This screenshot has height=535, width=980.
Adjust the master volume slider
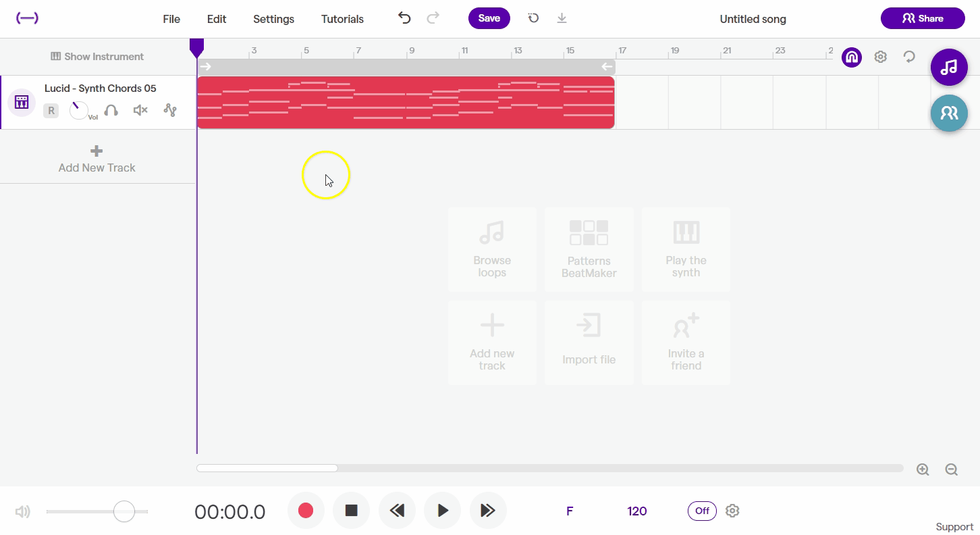pos(124,511)
